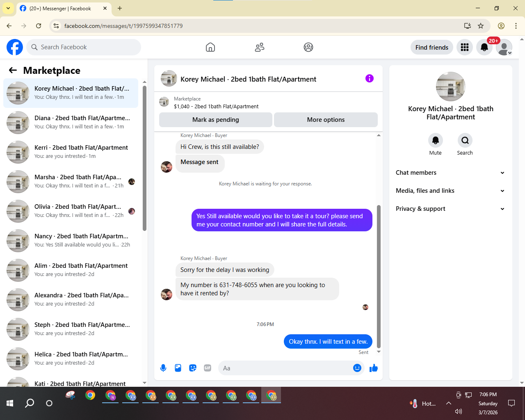Open the account profile avatar menu
The width and height of the screenshot is (525, 420).
tap(504, 47)
